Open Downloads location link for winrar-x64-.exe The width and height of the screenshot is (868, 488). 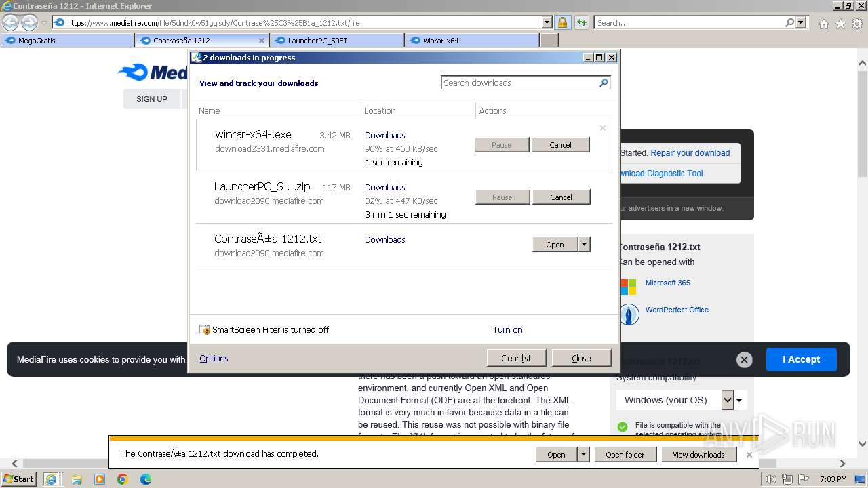click(x=384, y=136)
